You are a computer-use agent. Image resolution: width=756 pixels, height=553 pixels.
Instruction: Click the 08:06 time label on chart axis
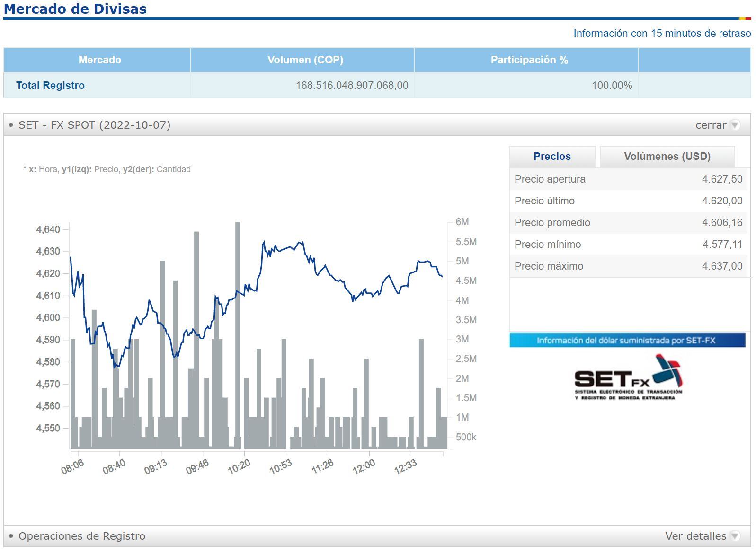tap(72, 466)
